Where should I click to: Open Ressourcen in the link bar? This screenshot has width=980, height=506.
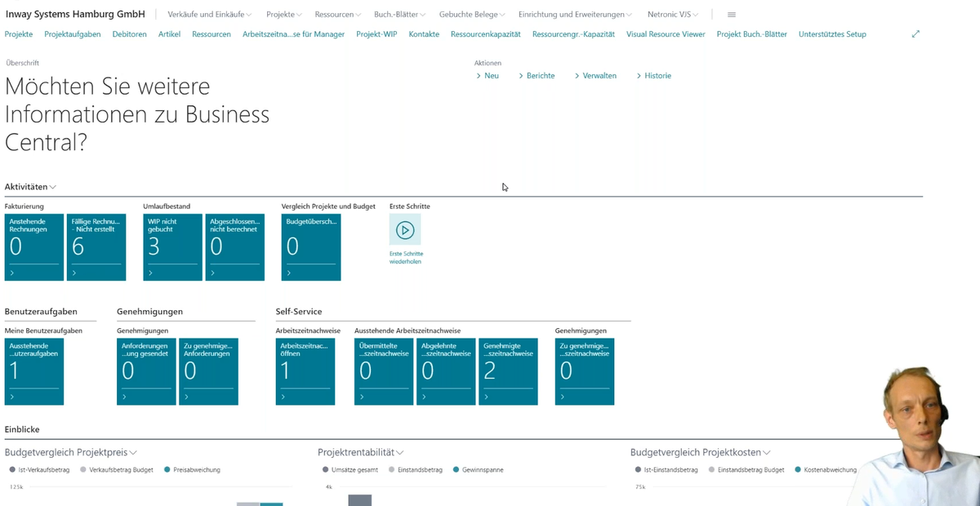pyautogui.click(x=212, y=34)
